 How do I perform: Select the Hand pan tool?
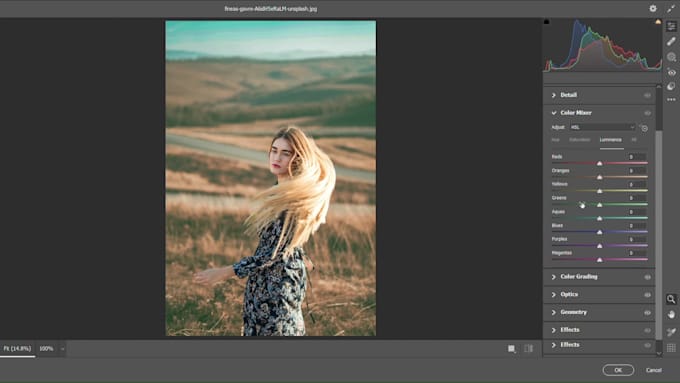click(671, 314)
